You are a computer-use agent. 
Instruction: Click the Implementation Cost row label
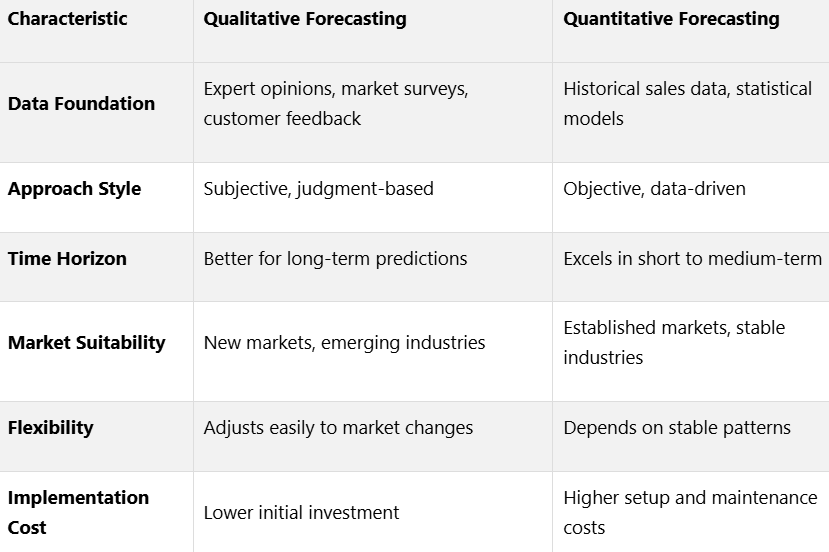pos(78,512)
